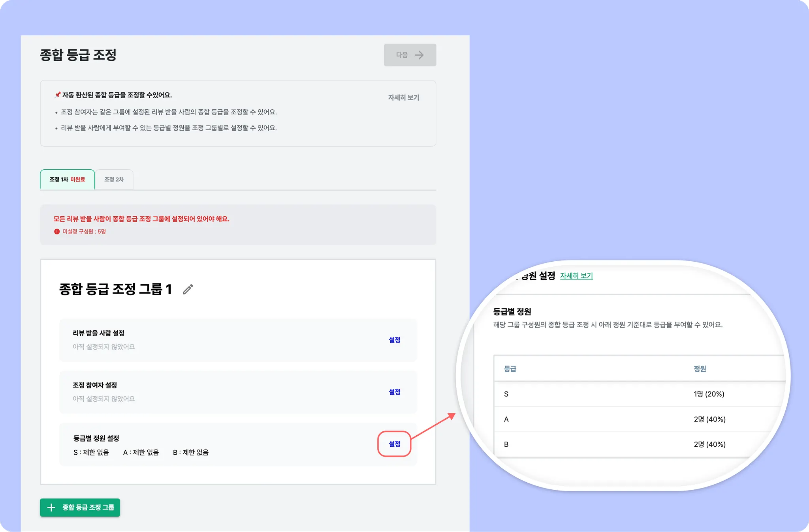809x532 pixels.
Task: Click the pushpin icon in the info box
Action: coord(58,95)
